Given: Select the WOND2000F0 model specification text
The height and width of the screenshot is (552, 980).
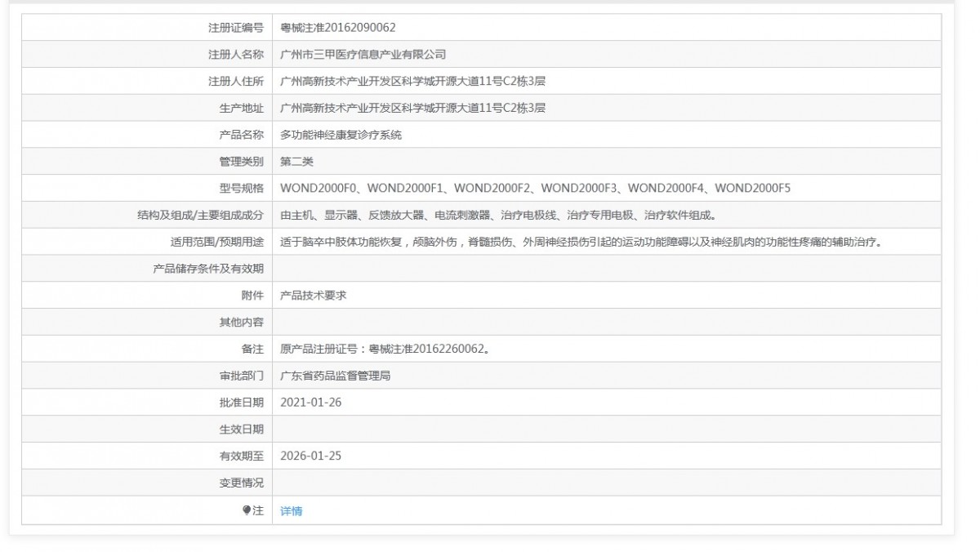Looking at the screenshot, I should [319, 189].
